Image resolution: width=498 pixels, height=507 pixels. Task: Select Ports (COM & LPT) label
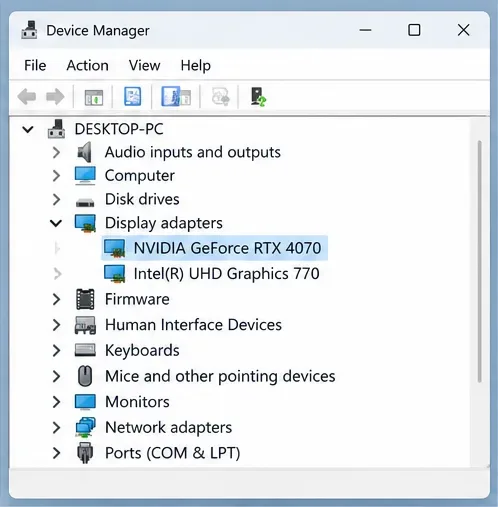172,453
